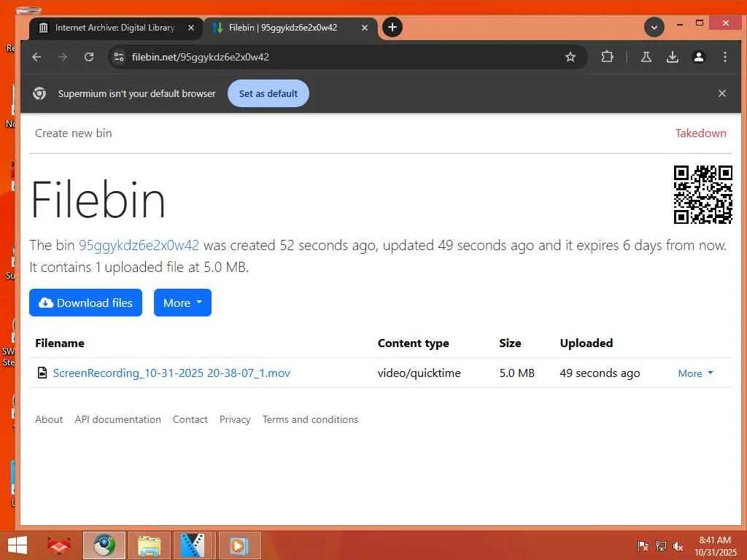Open the Terms and conditions link
Viewport: 747px width, 560px height.
[x=310, y=419]
